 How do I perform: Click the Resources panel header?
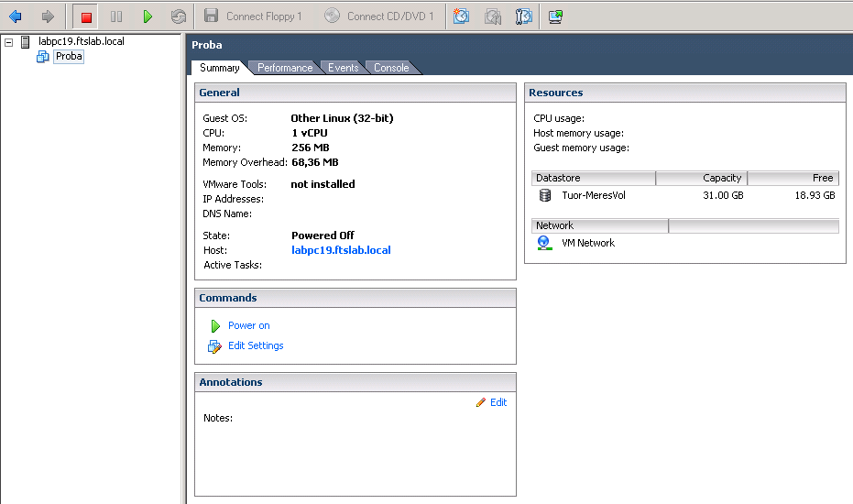(x=685, y=93)
